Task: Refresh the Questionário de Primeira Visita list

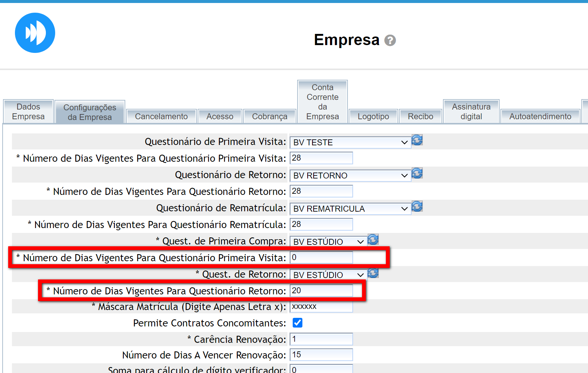Action: coord(417,140)
